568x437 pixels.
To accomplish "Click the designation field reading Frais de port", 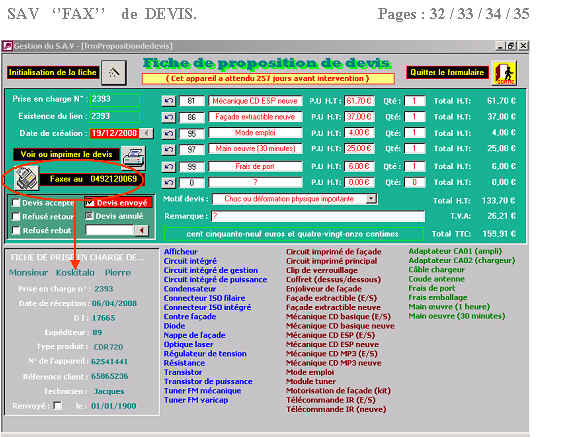I will click(255, 167).
